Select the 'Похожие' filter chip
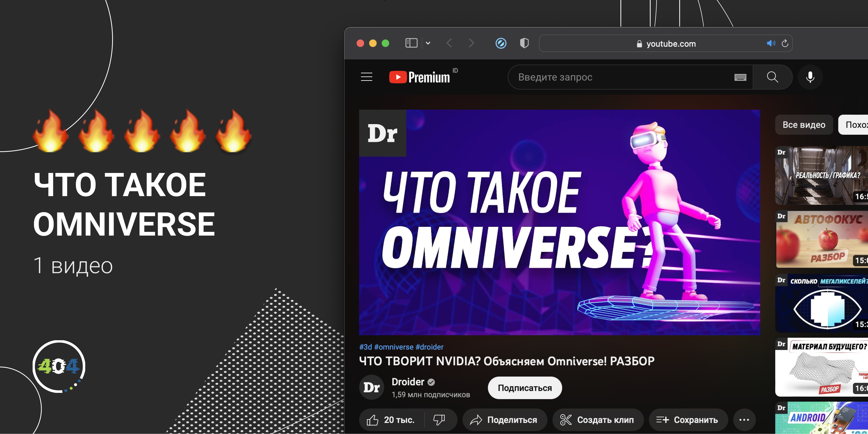Screen dimensions: 868x434 click(x=854, y=125)
